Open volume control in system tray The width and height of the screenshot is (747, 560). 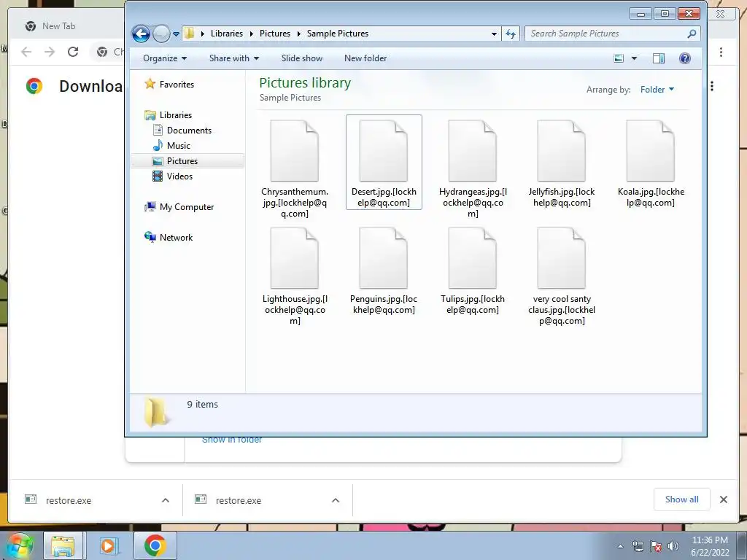click(673, 546)
